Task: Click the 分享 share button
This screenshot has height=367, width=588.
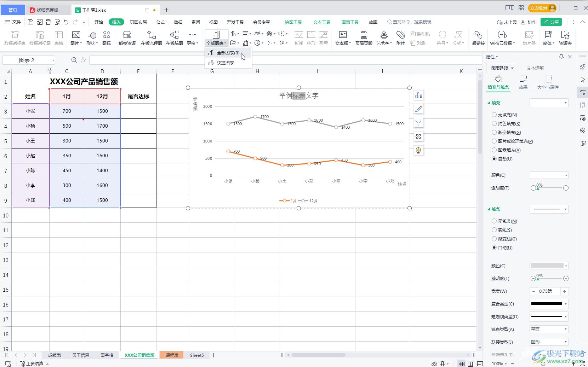Action: [551, 22]
